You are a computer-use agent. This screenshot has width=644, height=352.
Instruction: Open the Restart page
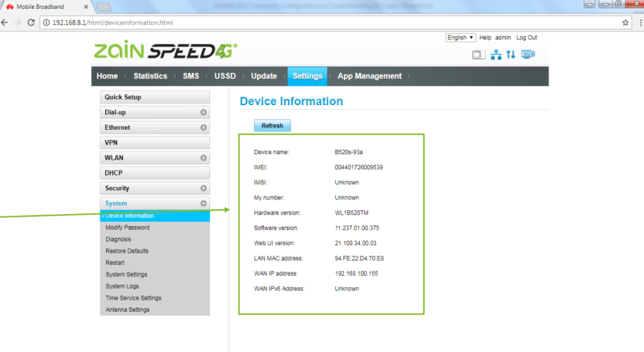[115, 263]
